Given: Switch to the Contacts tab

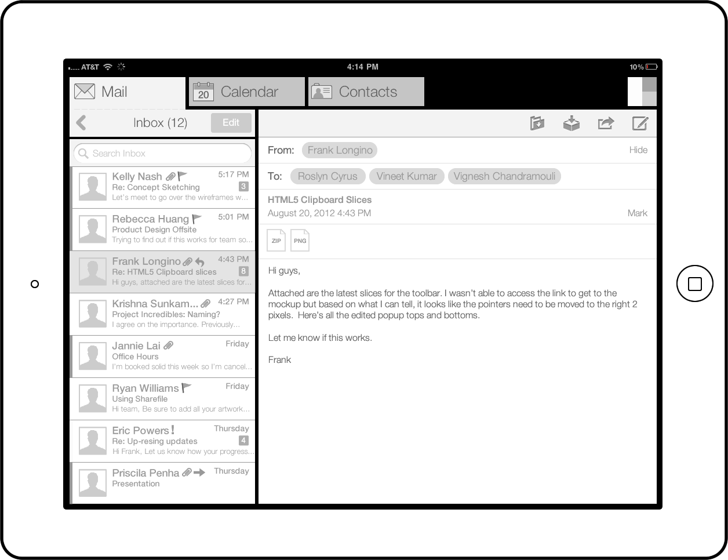Looking at the screenshot, I should pos(366,92).
